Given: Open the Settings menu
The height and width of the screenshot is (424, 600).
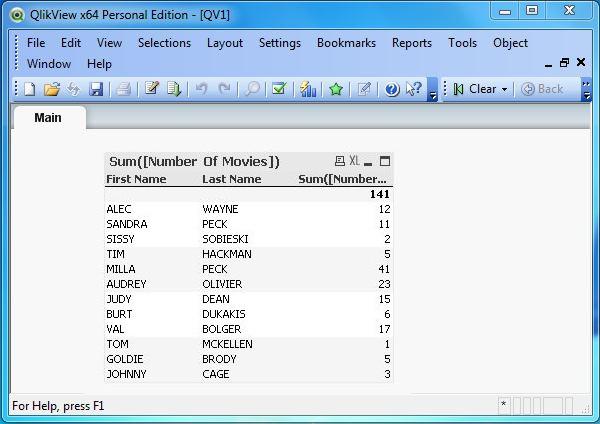Looking at the screenshot, I should (280, 43).
